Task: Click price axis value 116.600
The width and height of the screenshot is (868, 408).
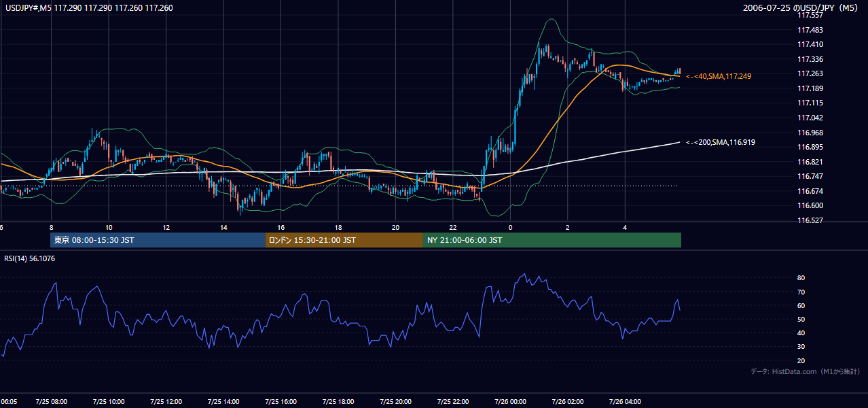Action: pos(810,205)
